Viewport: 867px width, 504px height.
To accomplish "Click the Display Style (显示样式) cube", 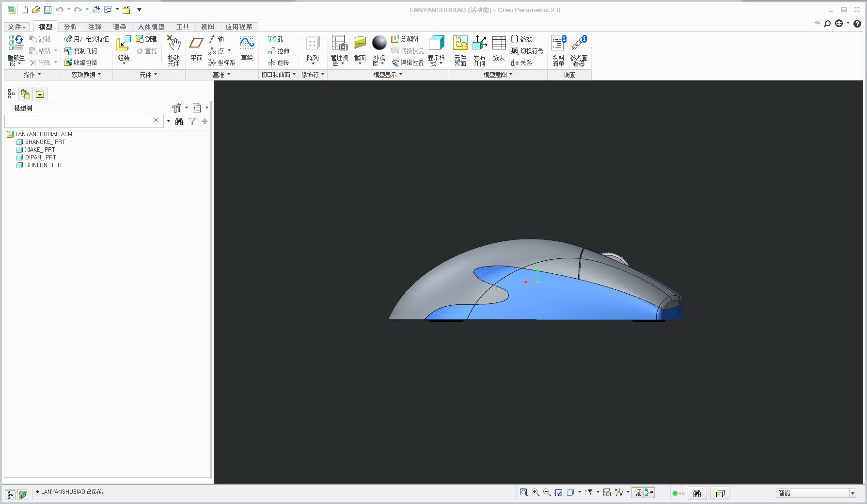I will tap(436, 43).
